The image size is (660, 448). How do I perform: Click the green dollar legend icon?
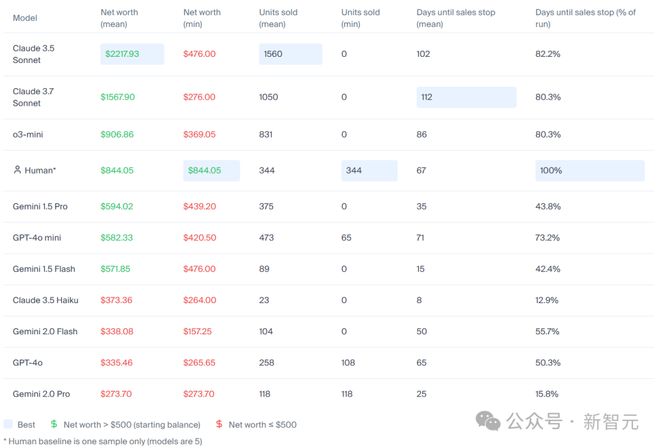(x=54, y=424)
